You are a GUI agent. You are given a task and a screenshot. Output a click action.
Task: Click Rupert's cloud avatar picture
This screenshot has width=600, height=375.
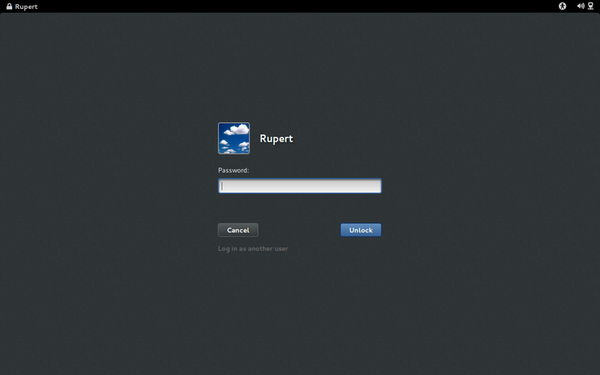pos(234,138)
